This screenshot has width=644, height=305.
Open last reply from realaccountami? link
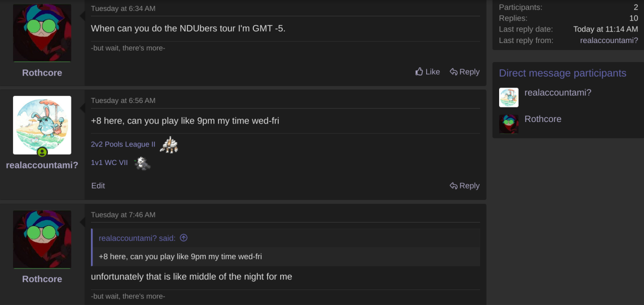pos(609,40)
